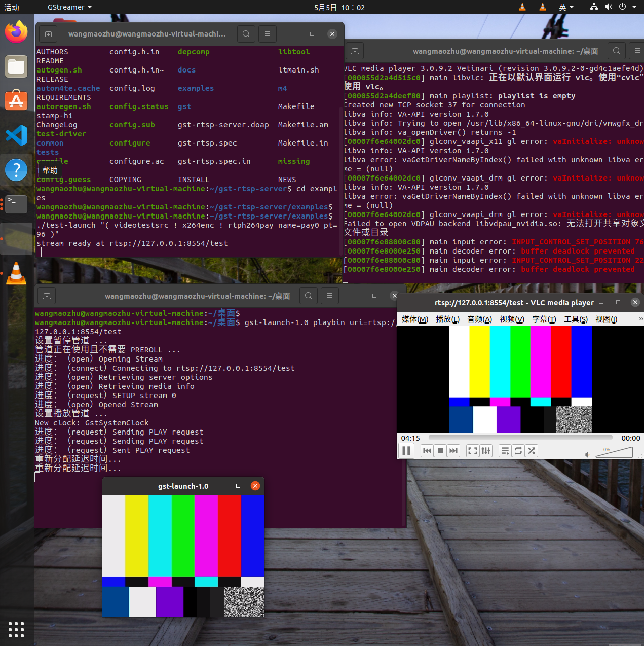Click 'New clock: GstSystemClock' line
The image size is (644, 646).
tap(92, 423)
